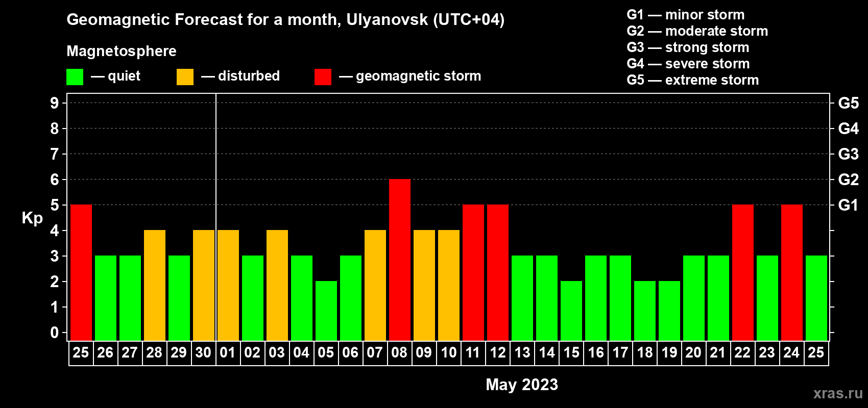Viewport: 868px width, 408px height.
Task: Click the orange bar for May 01
Action: coord(228,286)
